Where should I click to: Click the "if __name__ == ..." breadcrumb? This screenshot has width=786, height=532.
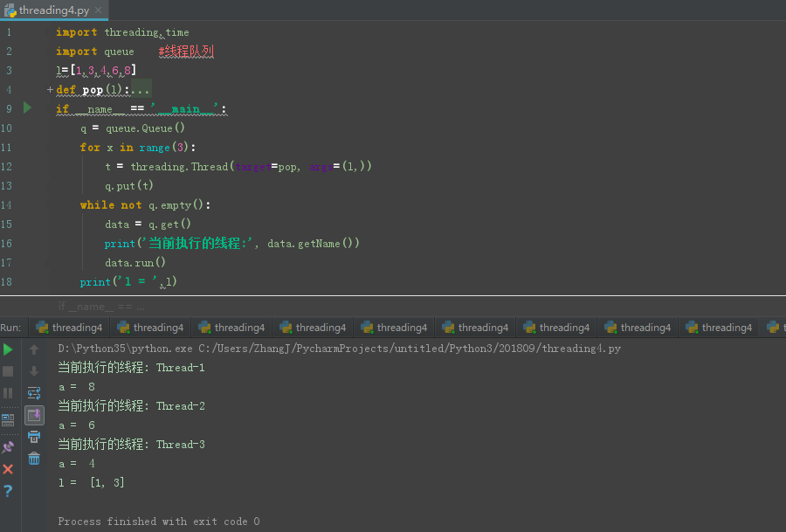[x=102, y=307]
